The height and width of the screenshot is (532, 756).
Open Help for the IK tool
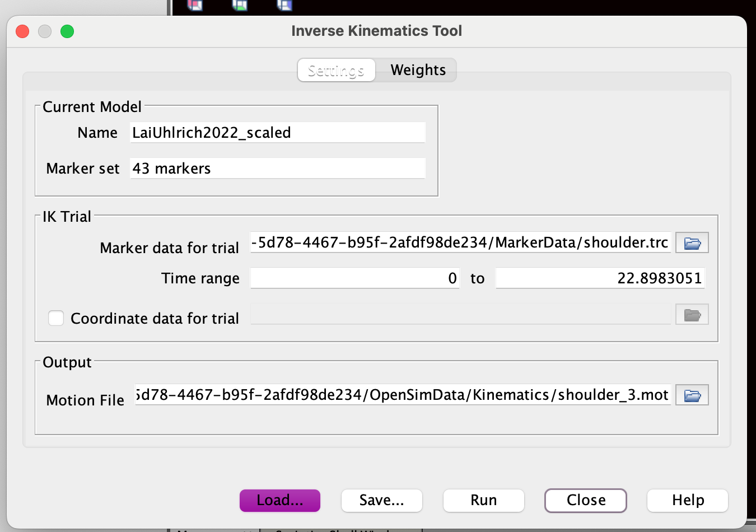coord(688,500)
